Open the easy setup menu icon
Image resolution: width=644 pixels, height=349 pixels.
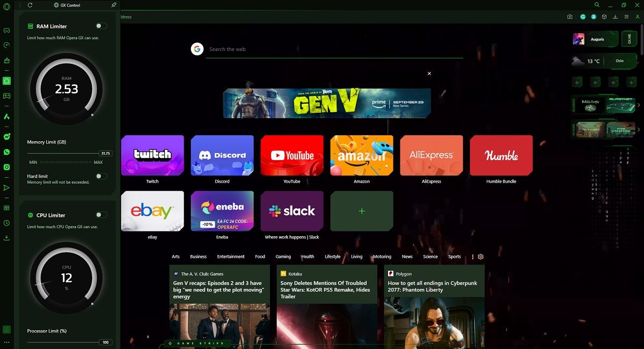coord(626,17)
